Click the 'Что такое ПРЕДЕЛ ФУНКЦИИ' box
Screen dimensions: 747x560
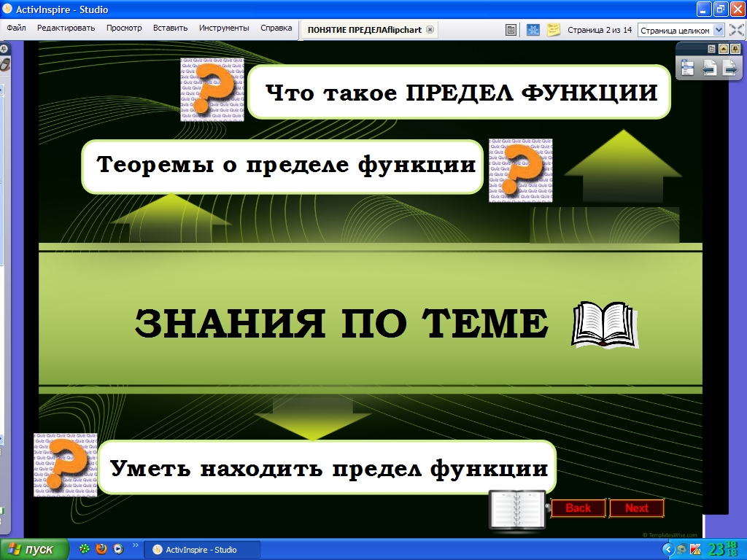coord(460,93)
